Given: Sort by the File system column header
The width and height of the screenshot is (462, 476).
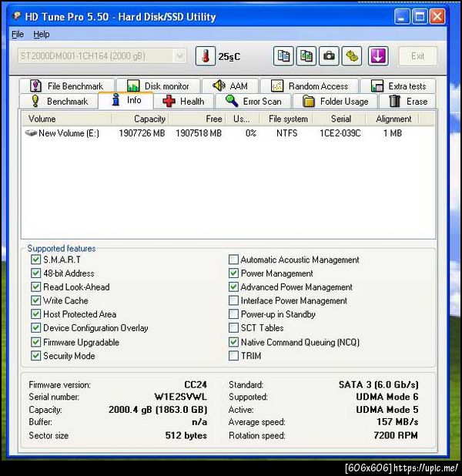Looking at the screenshot, I should coord(286,119).
